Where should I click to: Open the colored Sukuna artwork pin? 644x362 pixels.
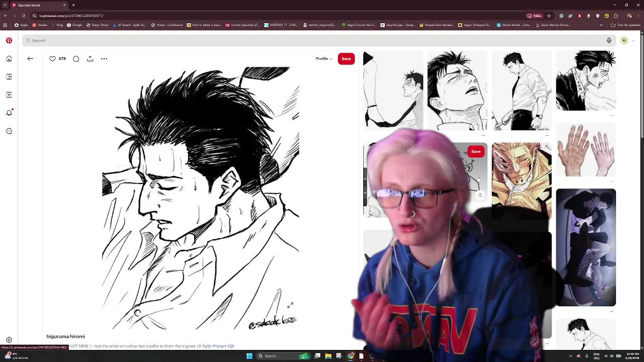[521, 180]
